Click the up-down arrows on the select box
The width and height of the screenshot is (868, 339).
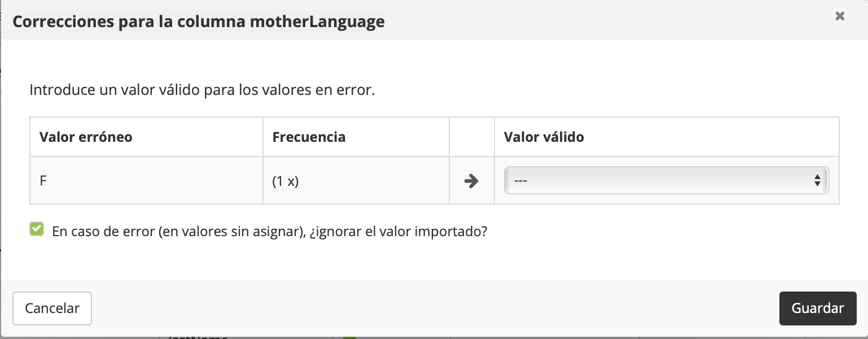[x=817, y=181]
